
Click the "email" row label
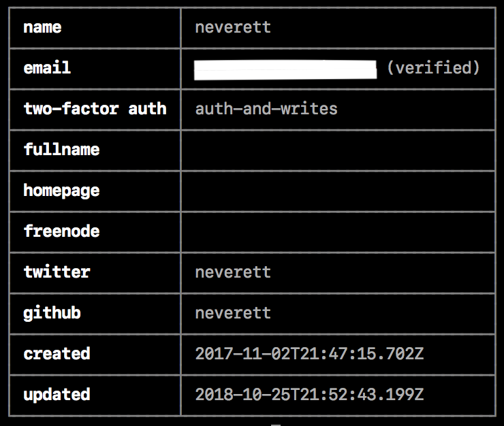pyautogui.click(x=47, y=68)
